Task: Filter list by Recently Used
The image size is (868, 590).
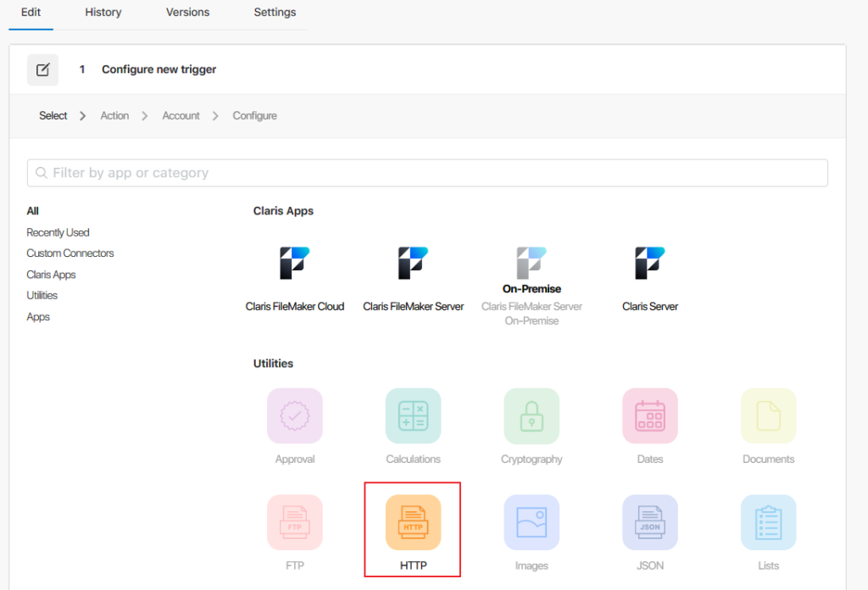Action: pyautogui.click(x=58, y=232)
